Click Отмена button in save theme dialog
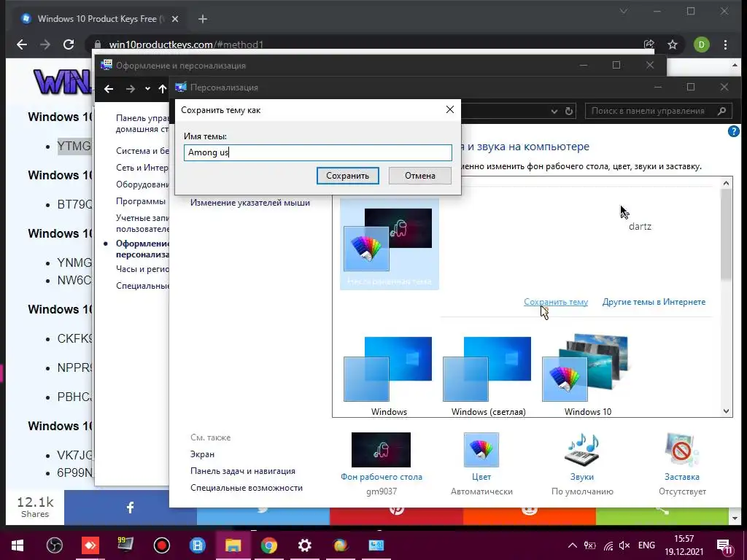This screenshot has height=560, width=747. point(419,176)
